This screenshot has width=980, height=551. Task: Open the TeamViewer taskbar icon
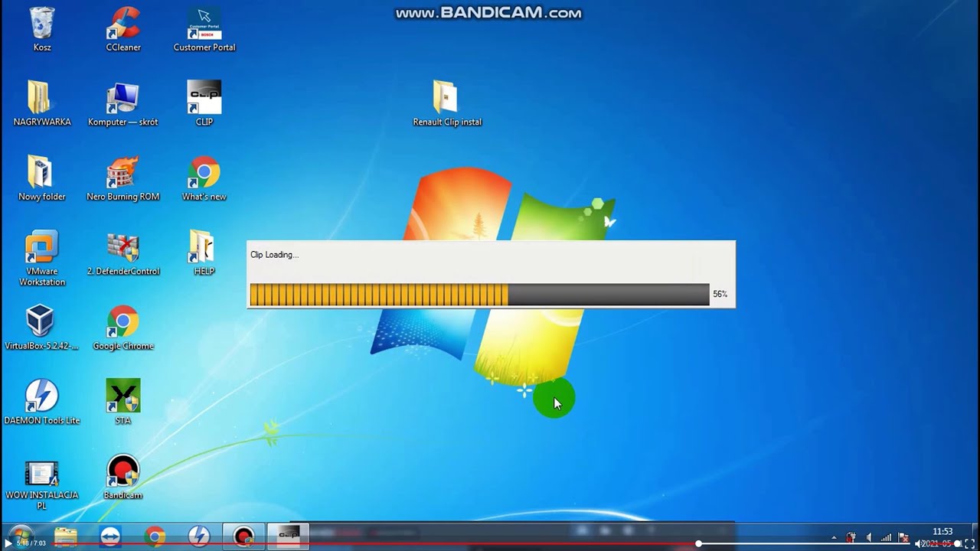[x=110, y=537]
